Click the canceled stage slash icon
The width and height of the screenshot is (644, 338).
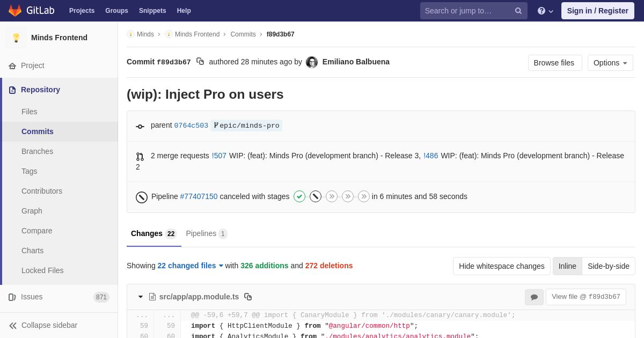click(x=316, y=196)
